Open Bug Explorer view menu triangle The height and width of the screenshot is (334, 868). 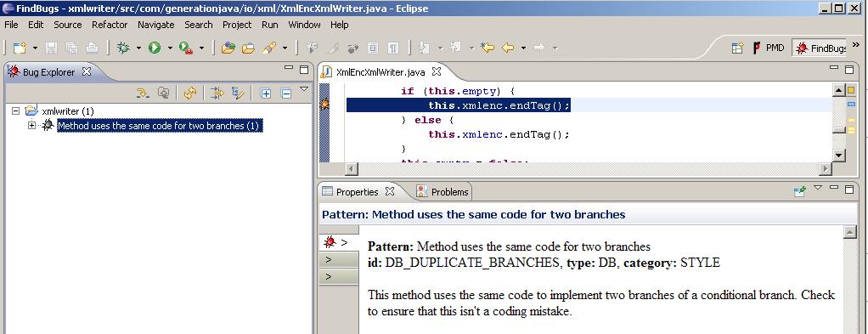point(303,88)
